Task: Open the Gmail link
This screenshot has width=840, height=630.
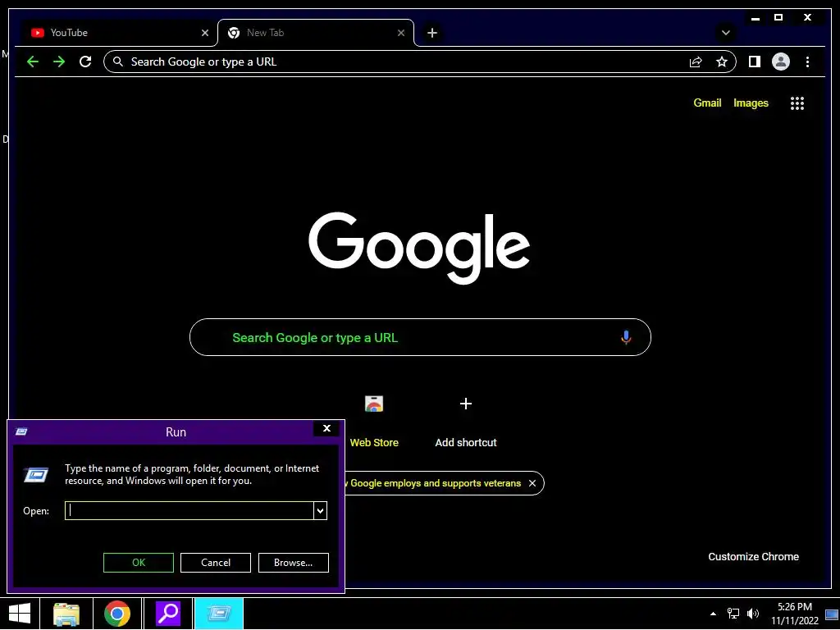Action: 707,103
